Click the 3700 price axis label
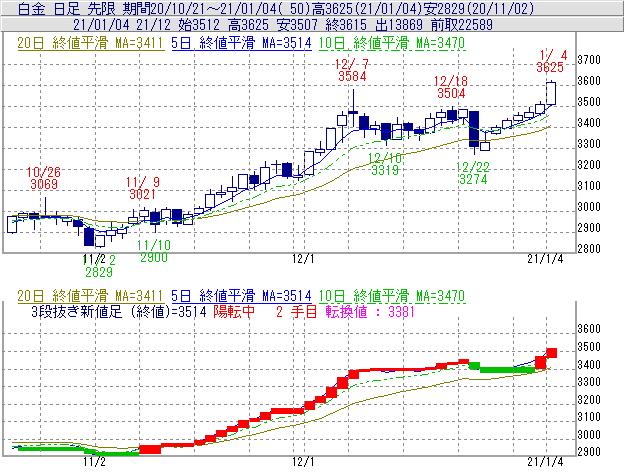 click(589, 60)
